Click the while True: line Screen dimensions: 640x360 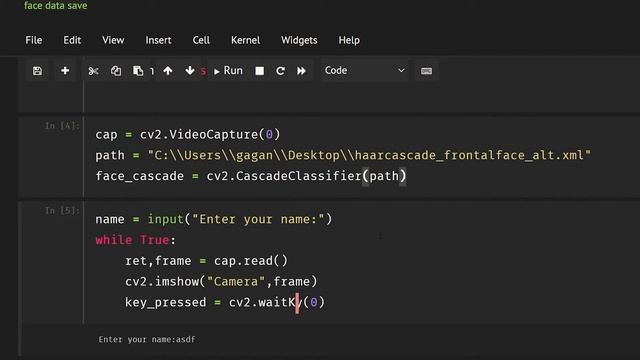pos(136,240)
